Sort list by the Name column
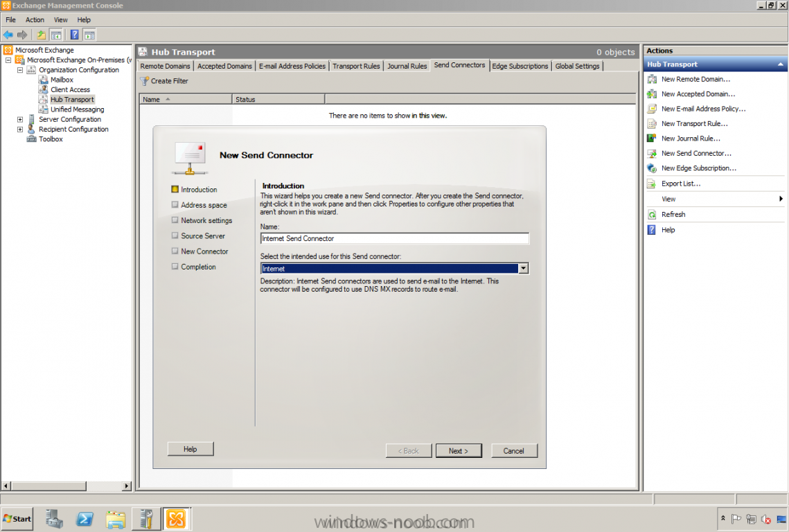The height and width of the screenshot is (532, 789). (x=186, y=99)
